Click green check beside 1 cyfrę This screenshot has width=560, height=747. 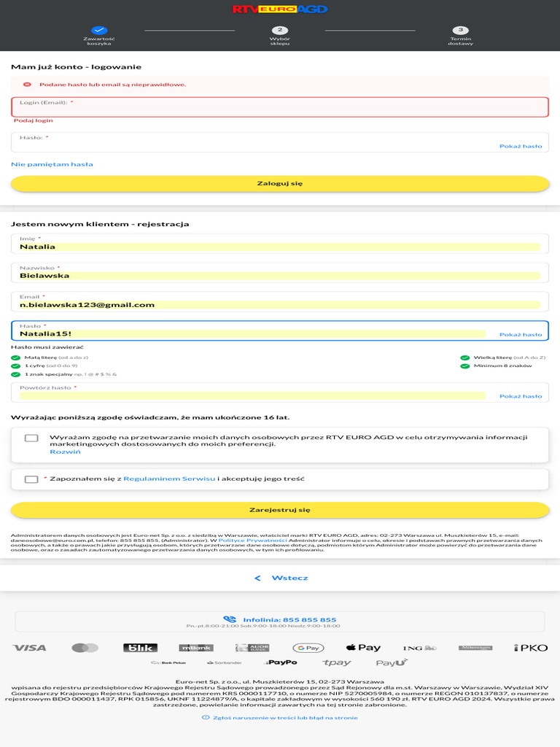pyautogui.click(x=16, y=366)
